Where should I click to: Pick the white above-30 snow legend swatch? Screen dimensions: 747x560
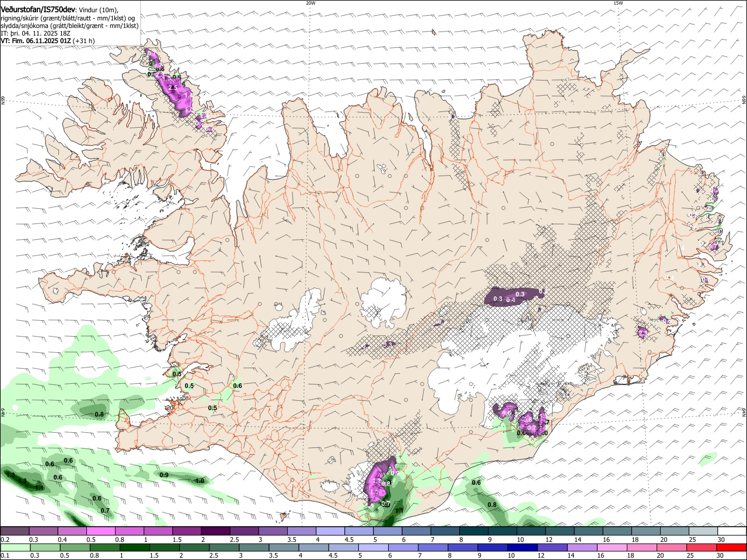(x=732, y=531)
